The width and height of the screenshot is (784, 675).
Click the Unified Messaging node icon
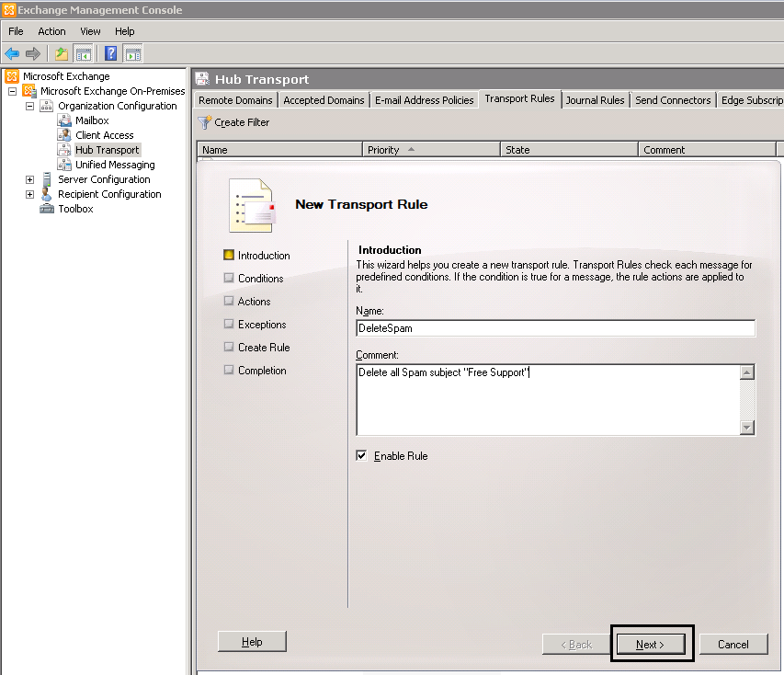click(x=64, y=164)
